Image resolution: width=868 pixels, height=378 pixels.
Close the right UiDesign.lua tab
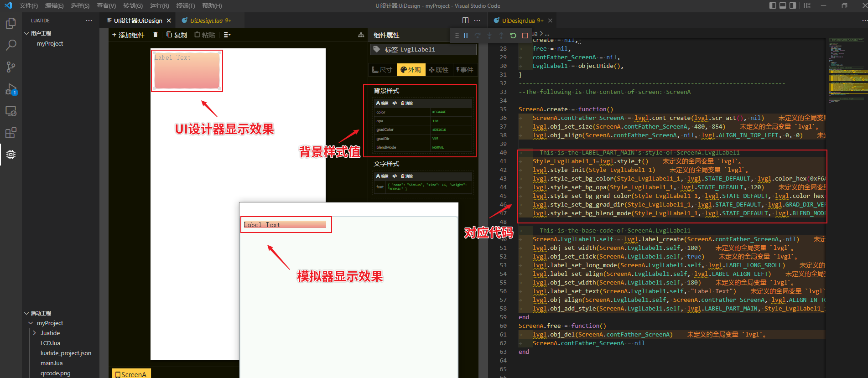(550, 21)
